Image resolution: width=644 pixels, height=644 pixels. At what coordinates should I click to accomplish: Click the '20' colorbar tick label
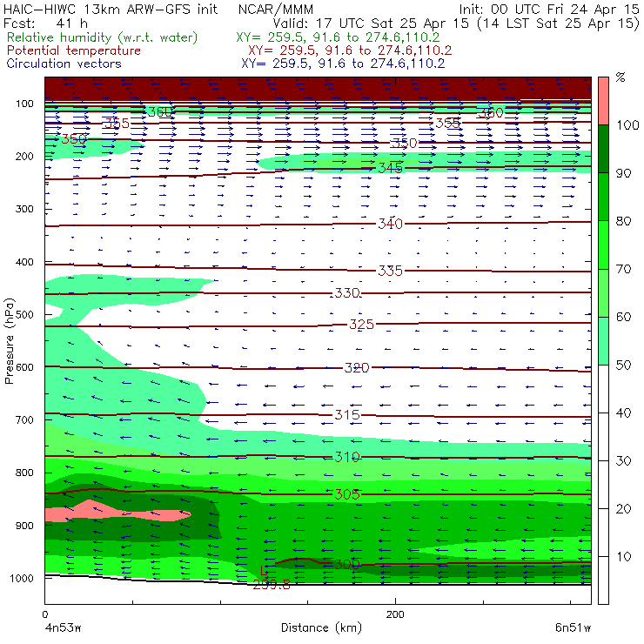click(x=623, y=509)
